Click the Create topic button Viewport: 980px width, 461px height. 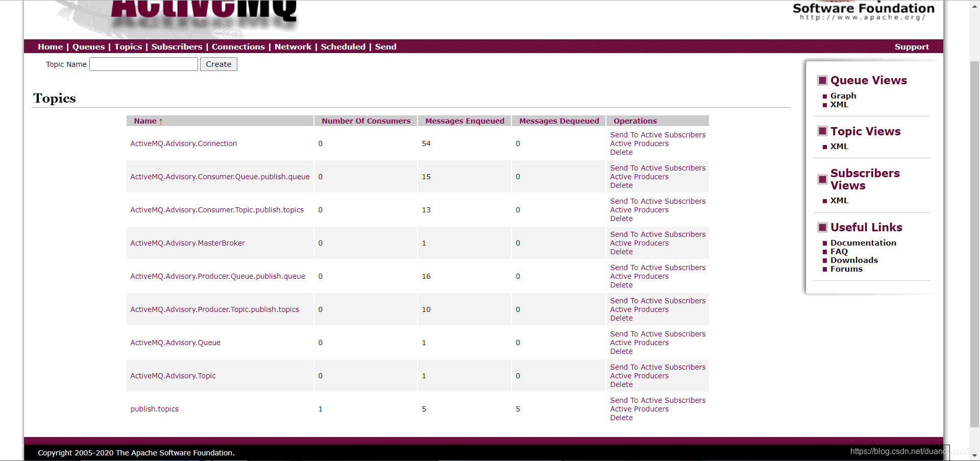point(218,64)
